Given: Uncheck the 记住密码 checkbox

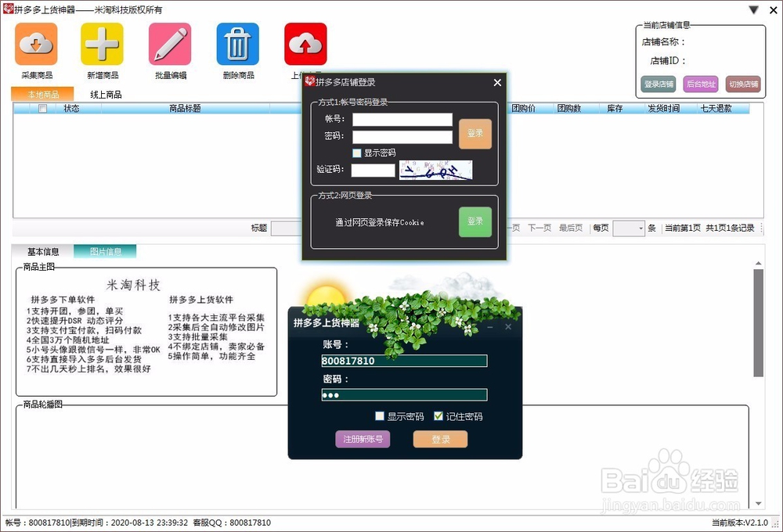Looking at the screenshot, I should point(438,415).
